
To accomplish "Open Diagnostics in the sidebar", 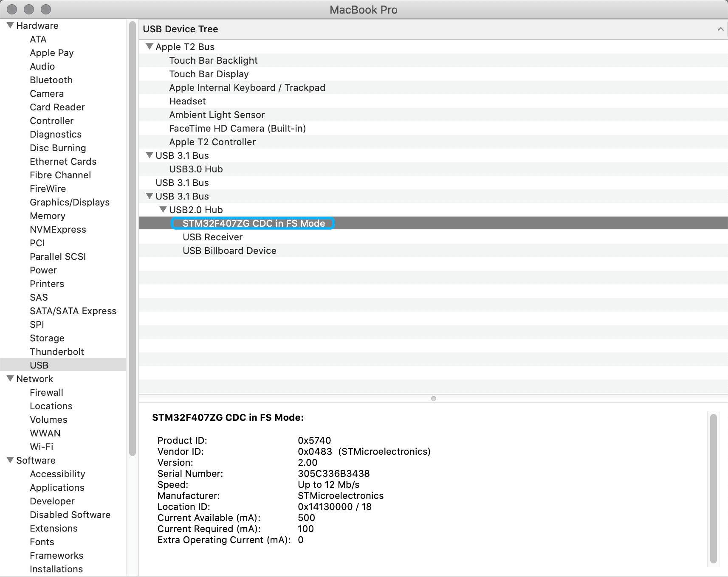I will click(56, 134).
